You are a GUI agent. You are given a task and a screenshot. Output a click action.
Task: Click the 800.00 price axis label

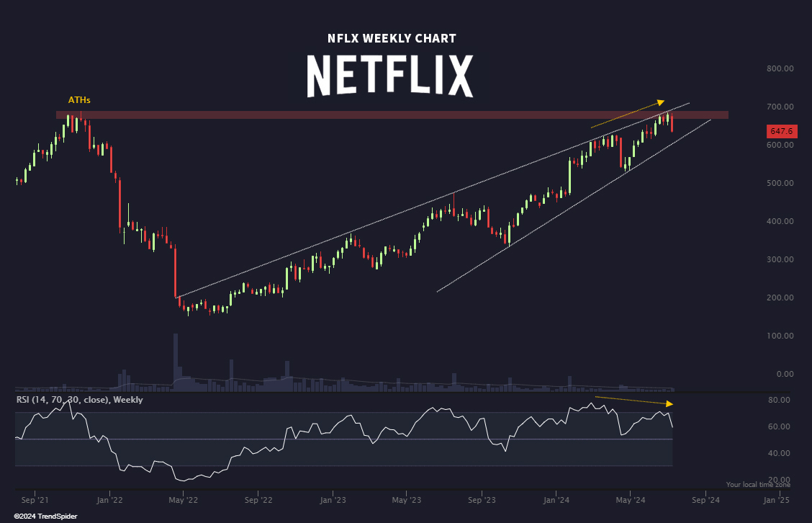pyautogui.click(x=780, y=68)
